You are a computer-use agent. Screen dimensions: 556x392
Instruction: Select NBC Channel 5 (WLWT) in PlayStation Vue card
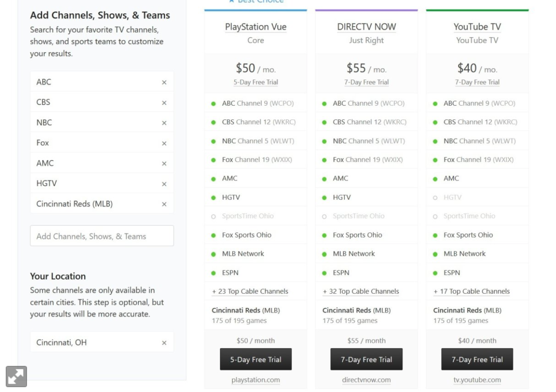(x=258, y=141)
